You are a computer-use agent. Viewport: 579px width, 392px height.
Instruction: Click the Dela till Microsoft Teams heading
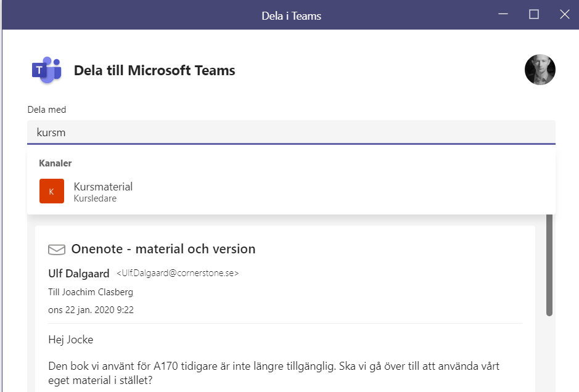tap(154, 70)
